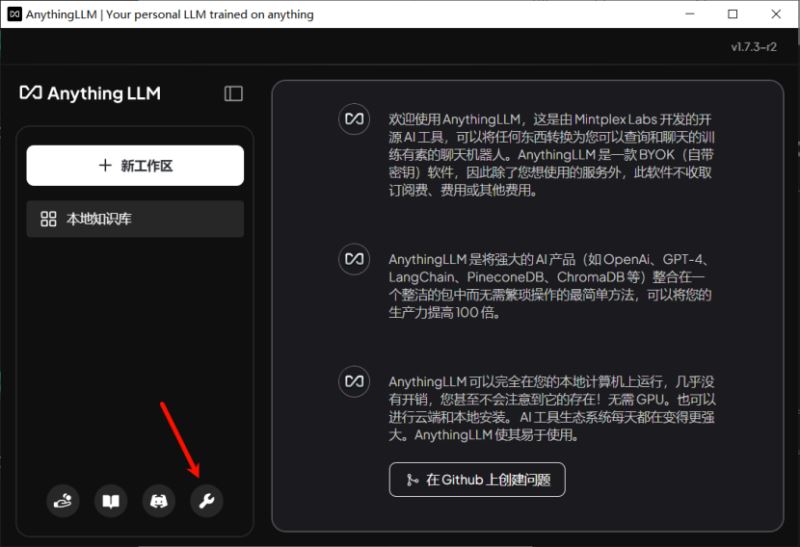Open the 本地知识库 workspace

pos(135,219)
